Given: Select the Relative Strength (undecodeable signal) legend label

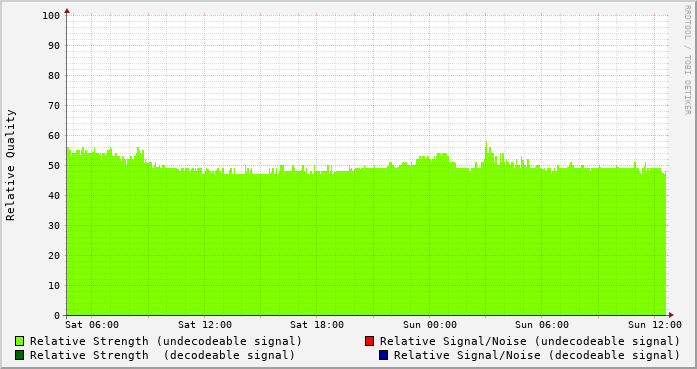Looking at the screenshot, I should pos(166,341).
